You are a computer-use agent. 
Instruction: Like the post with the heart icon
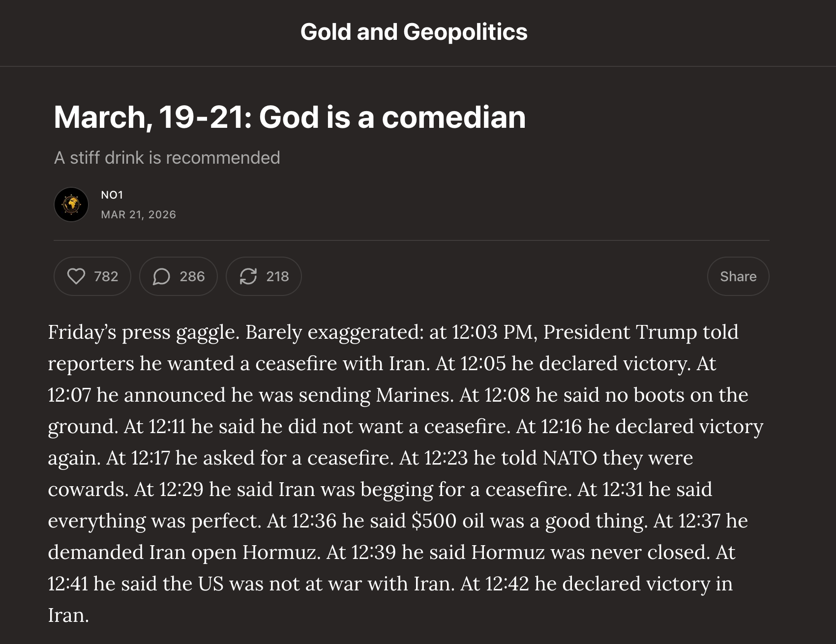click(76, 276)
